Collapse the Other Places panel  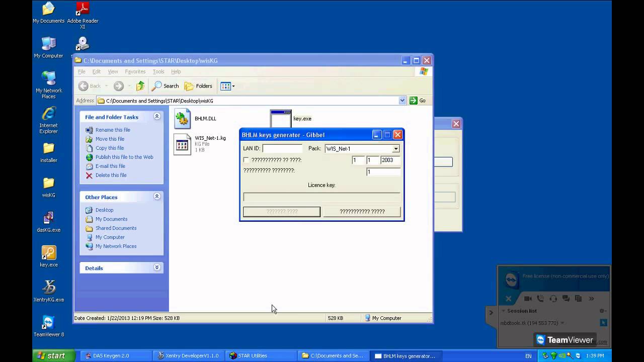(157, 197)
